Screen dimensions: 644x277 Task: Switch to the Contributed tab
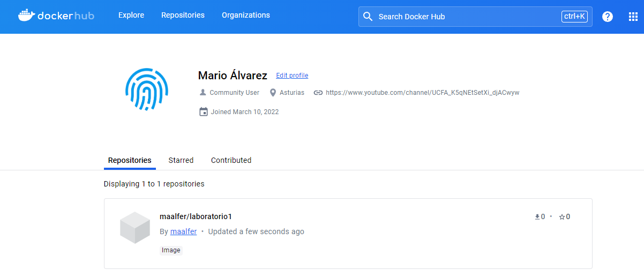pos(231,160)
